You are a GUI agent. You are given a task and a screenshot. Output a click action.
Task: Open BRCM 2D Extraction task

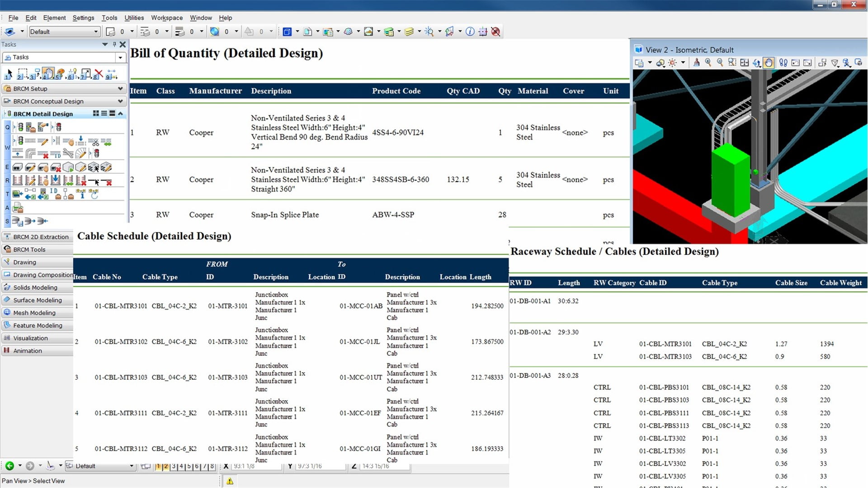(41, 237)
